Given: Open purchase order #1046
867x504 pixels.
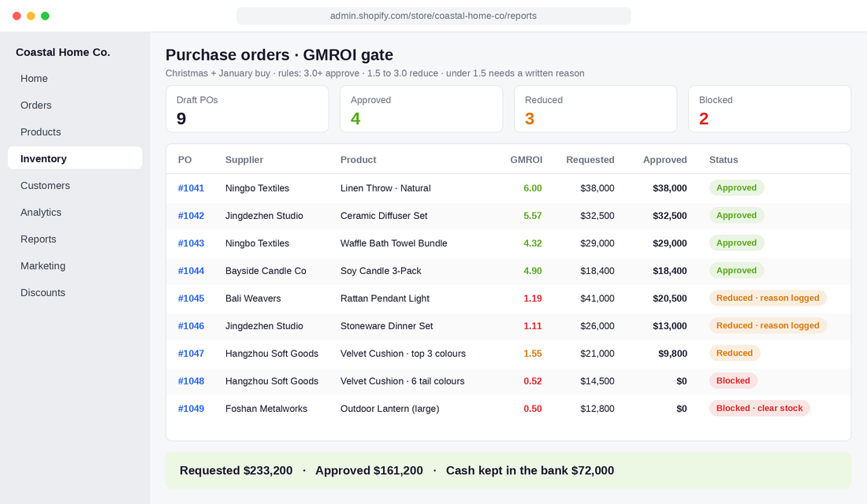Looking at the screenshot, I should 191,326.
